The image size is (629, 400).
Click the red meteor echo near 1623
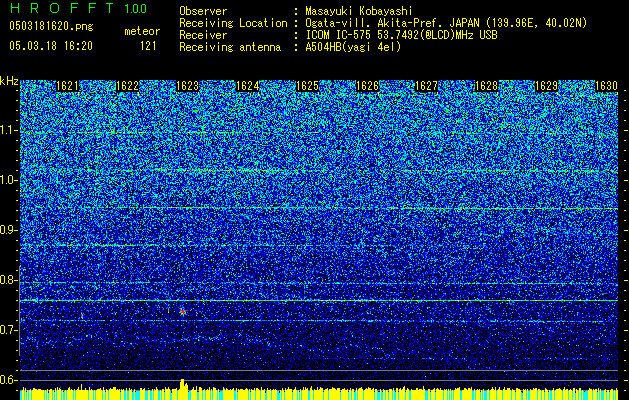pos(183,311)
